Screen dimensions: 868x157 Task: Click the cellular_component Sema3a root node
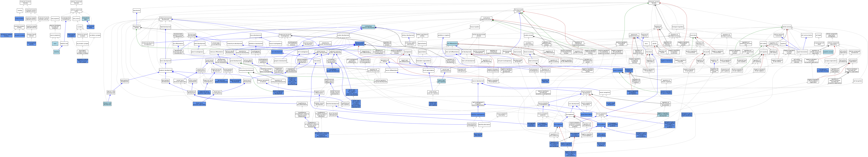[x=77, y=2]
